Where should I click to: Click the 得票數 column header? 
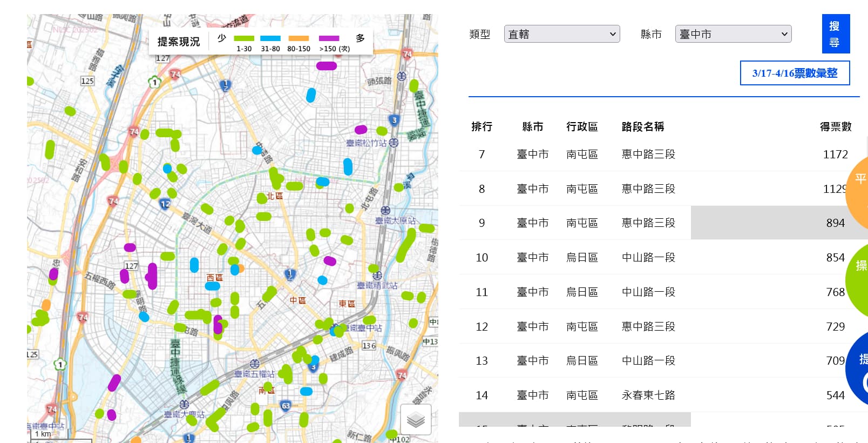pos(835,126)
